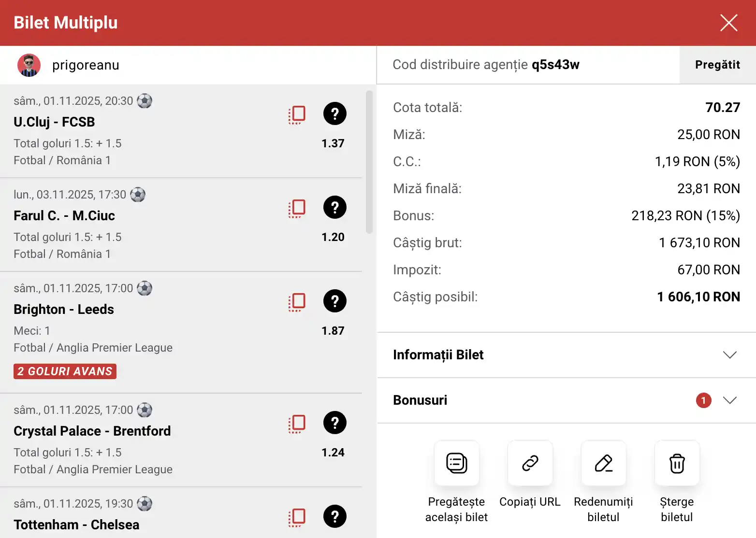Click the Pregătește același bilet icon
The image size is (756, 538).
(456, 463)
